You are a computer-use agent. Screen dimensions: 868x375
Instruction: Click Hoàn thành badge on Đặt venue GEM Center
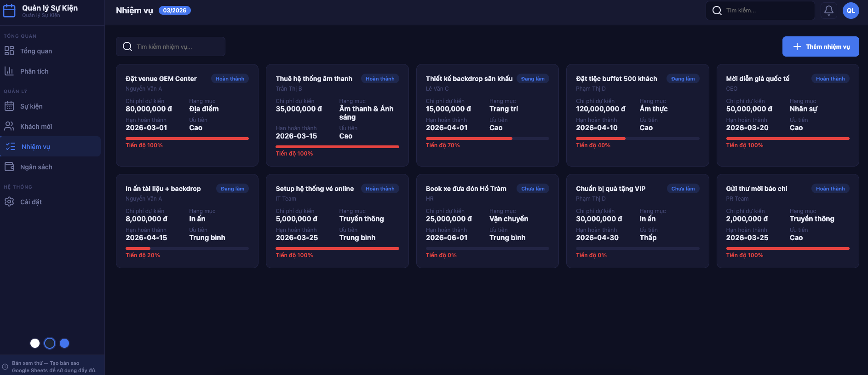click(x=230, y=79)
